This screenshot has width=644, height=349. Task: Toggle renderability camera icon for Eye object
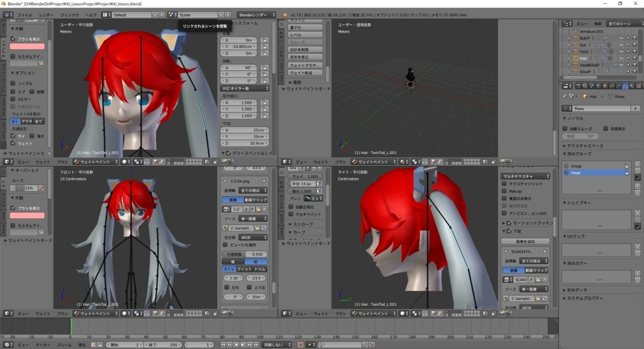point(635,45)
